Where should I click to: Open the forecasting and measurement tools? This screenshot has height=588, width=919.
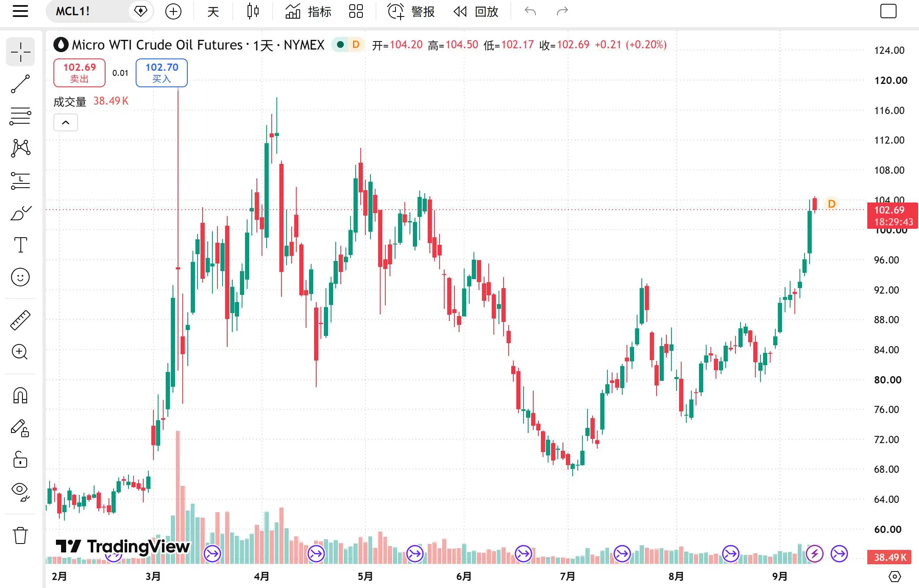coord(20,181)
